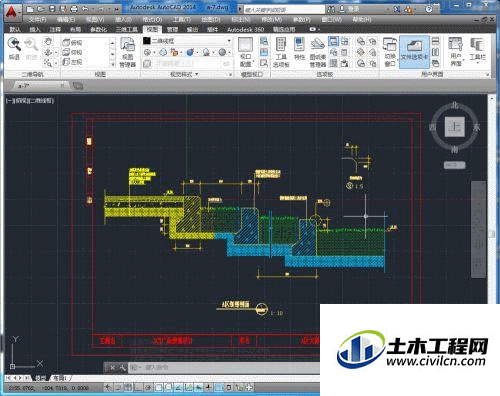Open the Properties (特性) palette
Viewport: 500px width, 396px height.
[x=299, y=49]
